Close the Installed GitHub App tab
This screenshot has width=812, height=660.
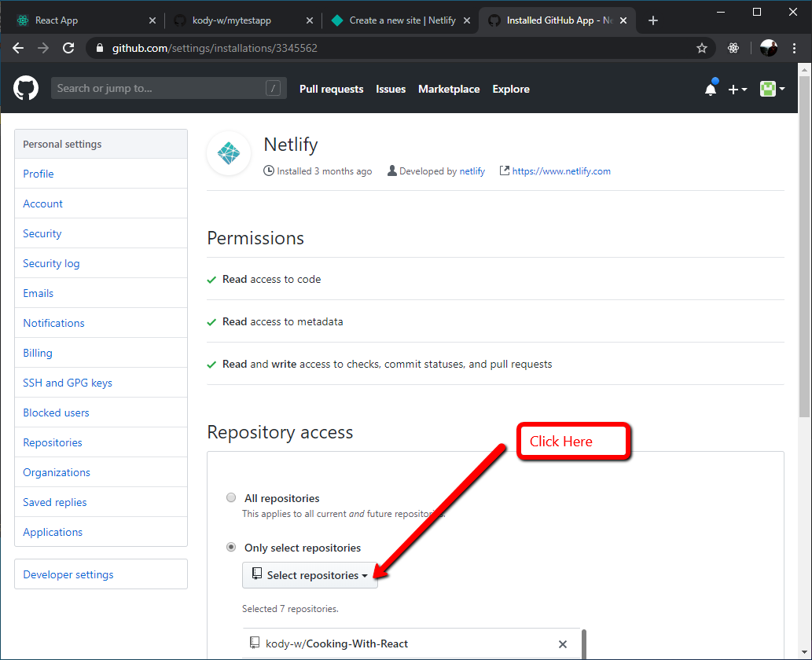tap(623, 20)
